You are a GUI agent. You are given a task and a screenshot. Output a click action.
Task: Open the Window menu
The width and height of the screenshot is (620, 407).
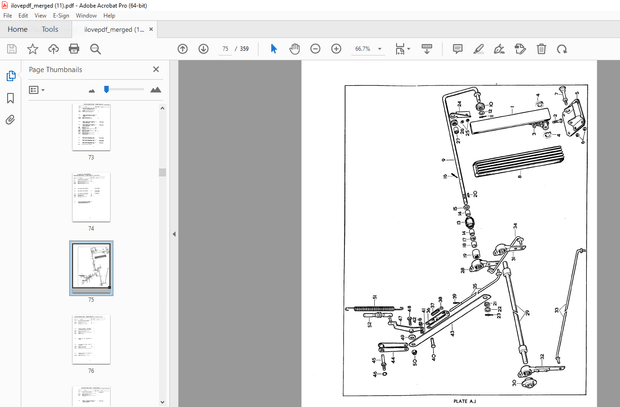click(86, 15)
